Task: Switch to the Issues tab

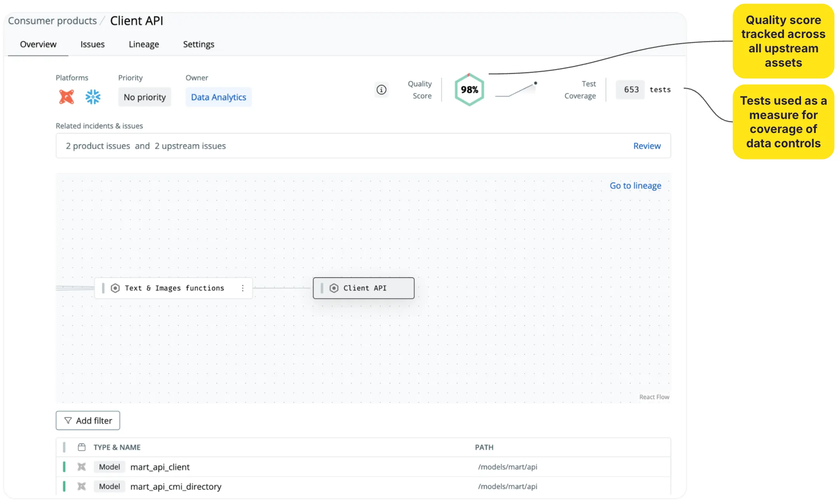Action: pyautogui.click(x=92, y=44)
